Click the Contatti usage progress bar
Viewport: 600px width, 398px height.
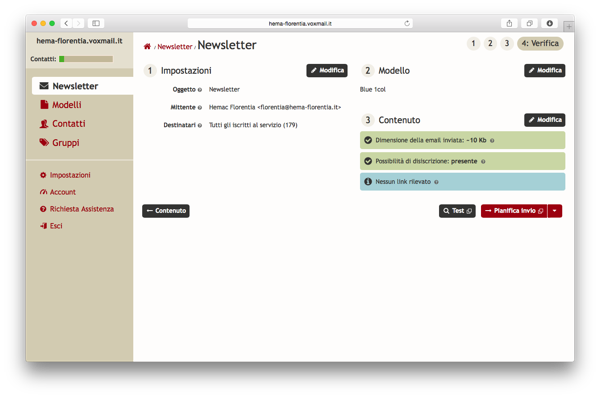coord(86,59)
